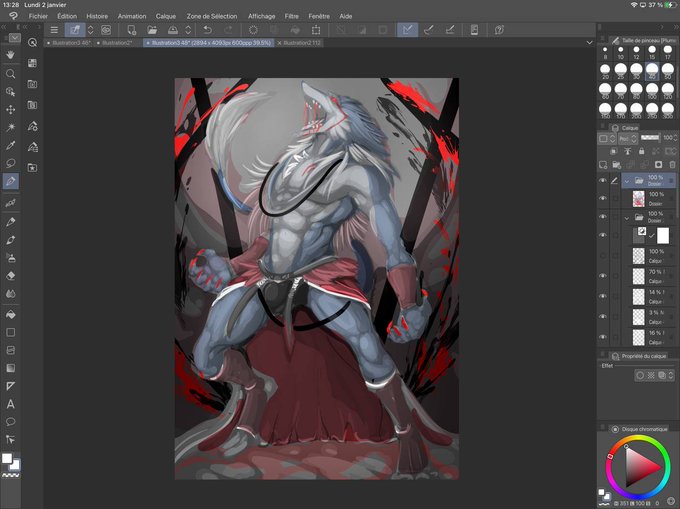
Task: Click the Clip Studio logo icon
Action: 13,16
